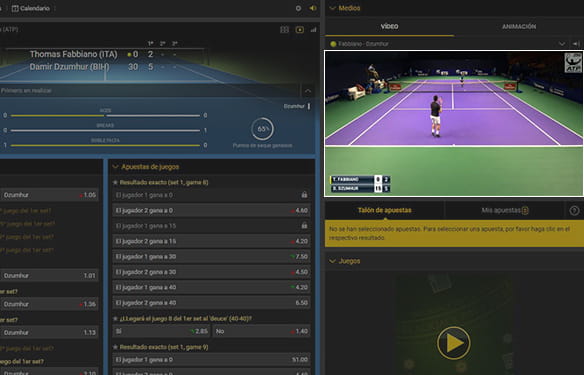
Task: Click the live tennis video stream
Action: pyautogui.click(x=454, y=123)
